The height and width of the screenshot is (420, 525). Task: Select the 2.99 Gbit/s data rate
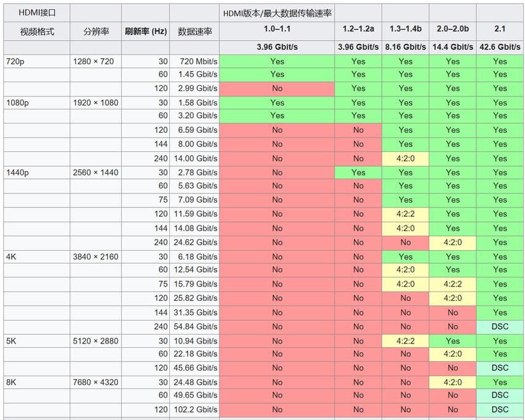195,88
